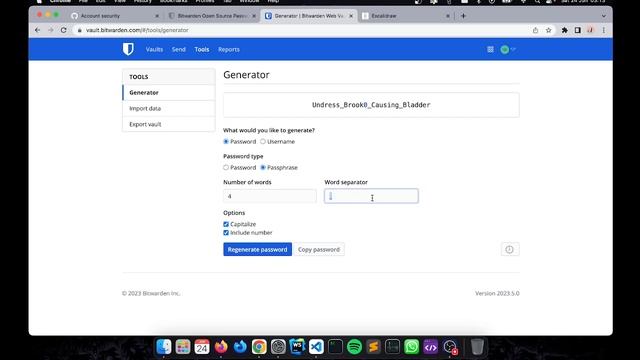This screenshot has height=360, width=640.
Task: Click the Regenerate password button
Action: tap(258, 249)
